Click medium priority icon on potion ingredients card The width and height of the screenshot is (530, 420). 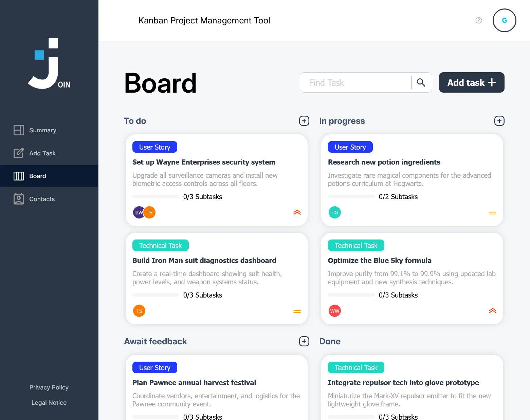tap(493, 213)
